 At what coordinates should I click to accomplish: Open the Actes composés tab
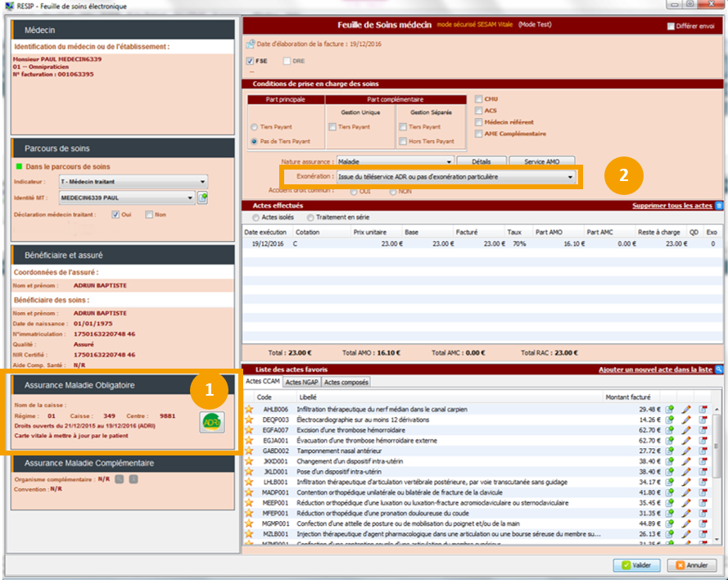point(346,382)
